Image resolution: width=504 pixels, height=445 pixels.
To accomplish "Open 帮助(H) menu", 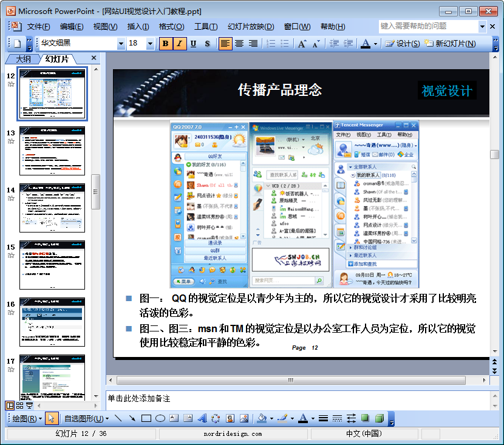I will pyautogui.click(x=333, y=27).
